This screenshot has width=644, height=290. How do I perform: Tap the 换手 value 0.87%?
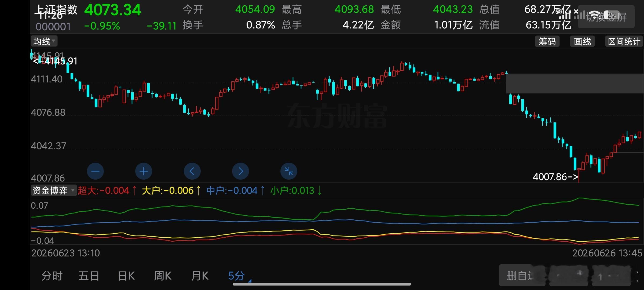point(261,25)
